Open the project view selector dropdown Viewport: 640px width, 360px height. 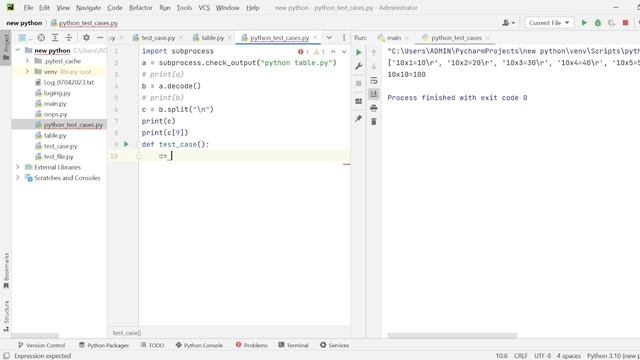[25, 38]
